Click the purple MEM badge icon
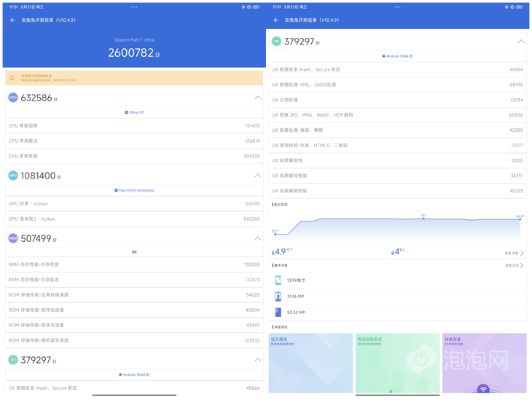 click(13, 238)
